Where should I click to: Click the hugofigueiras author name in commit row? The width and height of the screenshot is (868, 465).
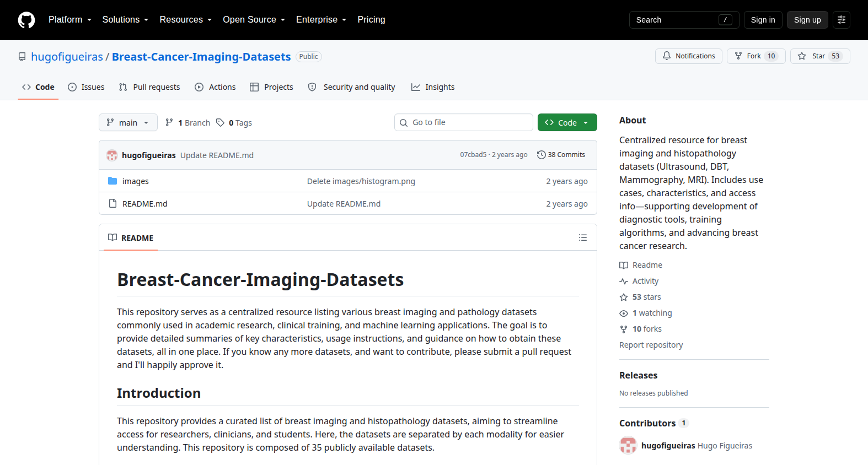pos(149,155)
